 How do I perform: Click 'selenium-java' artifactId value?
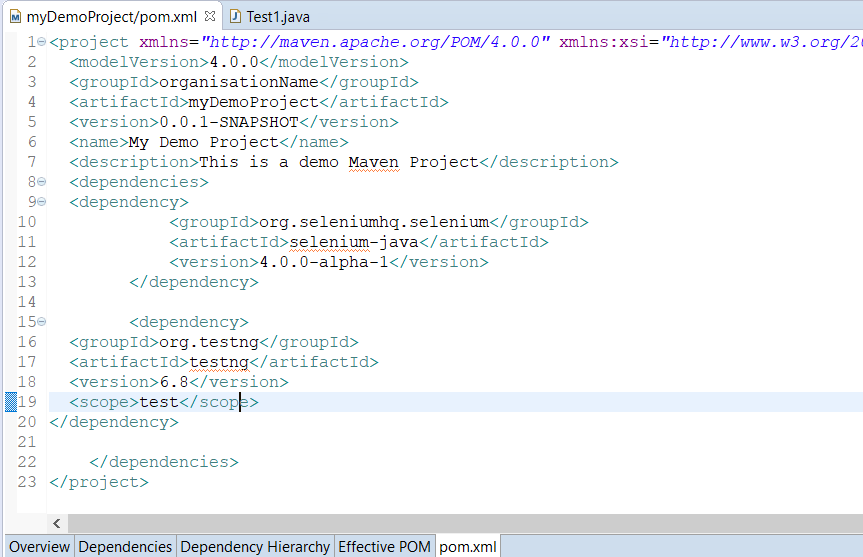tap(354, 242)
